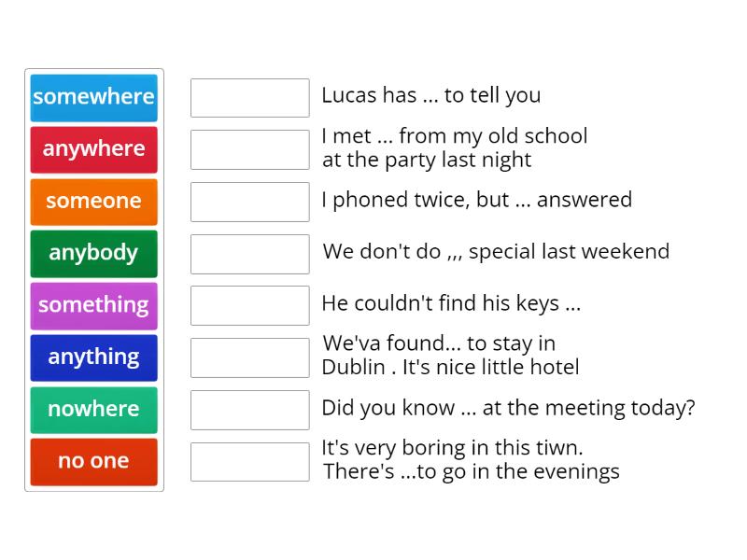Click blank box beside 'He couldn't find his keys'

(249, 305)
